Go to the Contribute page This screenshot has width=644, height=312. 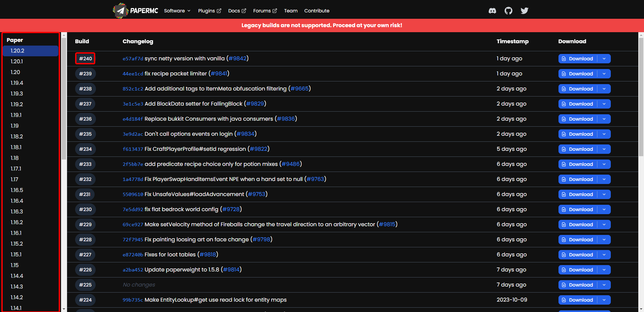coord(317,11)
